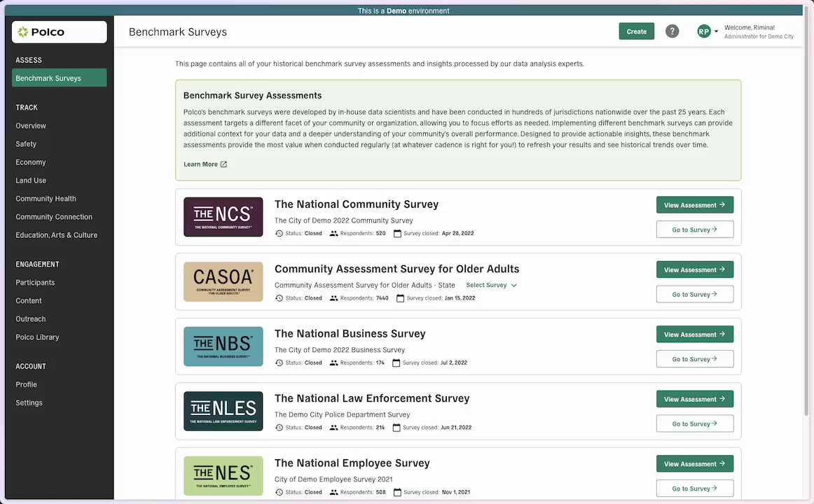The image size is (814, 504).
Task: Click the Learn More external link icon
Action: 223,164
